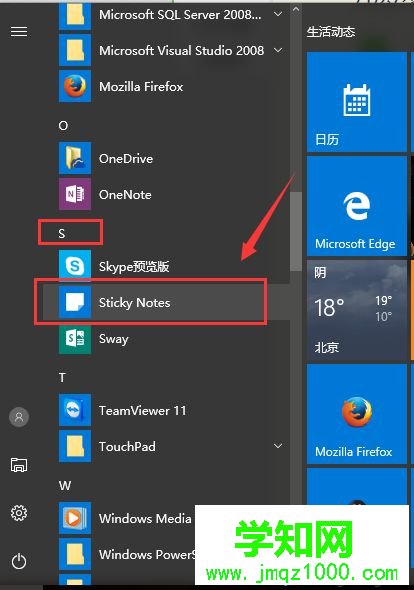This screenshot has height=590, width=414.
Task: Select the Sway app label
Action: [113, 339]
